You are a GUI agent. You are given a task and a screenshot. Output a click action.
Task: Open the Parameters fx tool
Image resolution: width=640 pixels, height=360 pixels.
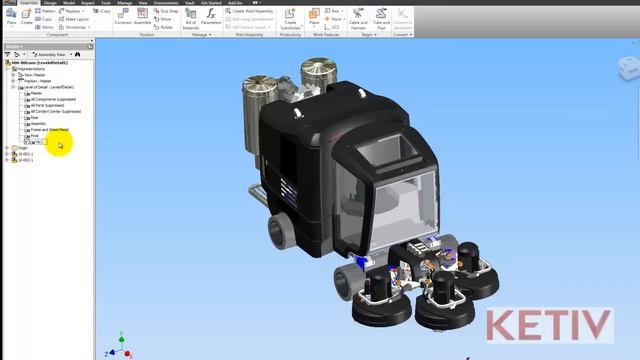point(211,16)
